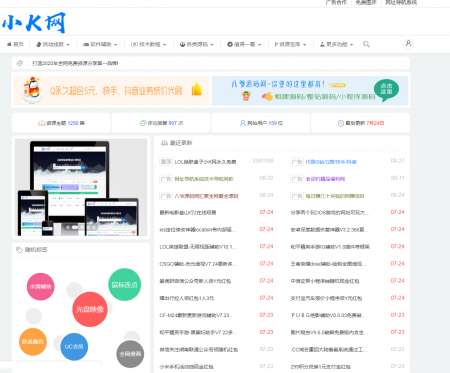Viewport: 450px width, 373px height.
Task: Click the blue 小K网 site logo
Action: coord(34,23)
